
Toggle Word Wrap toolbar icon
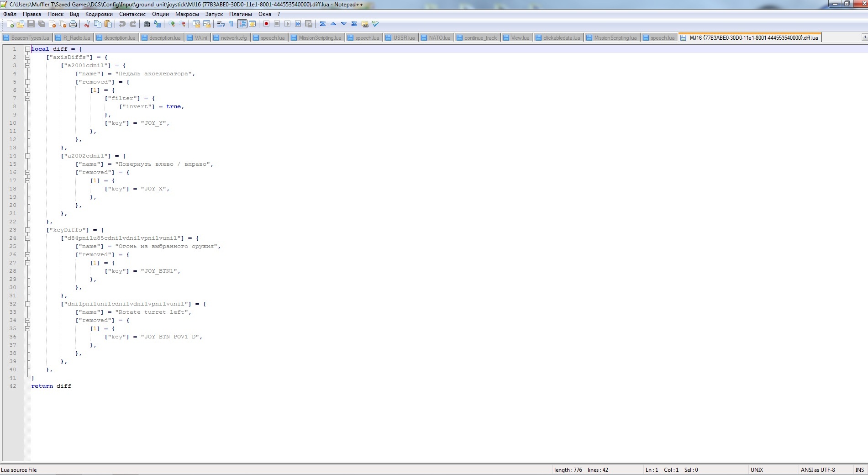[221, 24]
